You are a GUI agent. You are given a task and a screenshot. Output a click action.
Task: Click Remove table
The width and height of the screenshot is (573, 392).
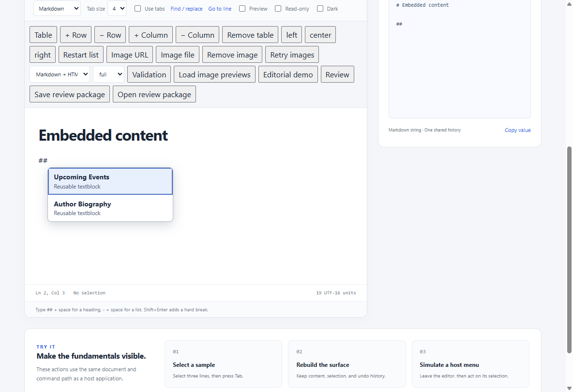pos(250,35)
